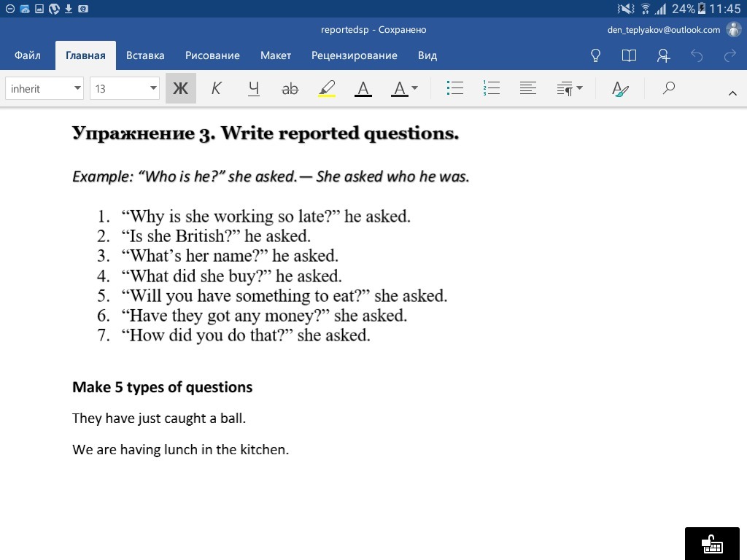The width and height of the screenshot is (747, 560).
Task: Click the font color icon
Action: pos(363,89)
